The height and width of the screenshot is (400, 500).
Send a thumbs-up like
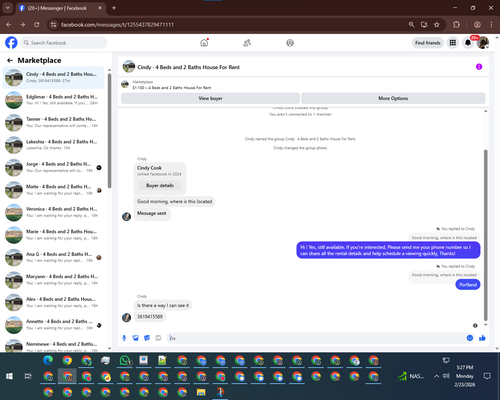click(482, 338)
